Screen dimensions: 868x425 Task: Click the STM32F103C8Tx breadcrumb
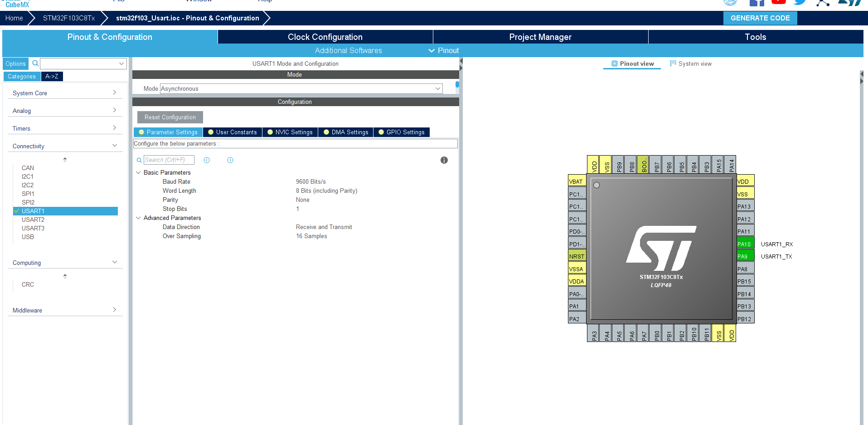pyautogui.click(x=69, y=18)
